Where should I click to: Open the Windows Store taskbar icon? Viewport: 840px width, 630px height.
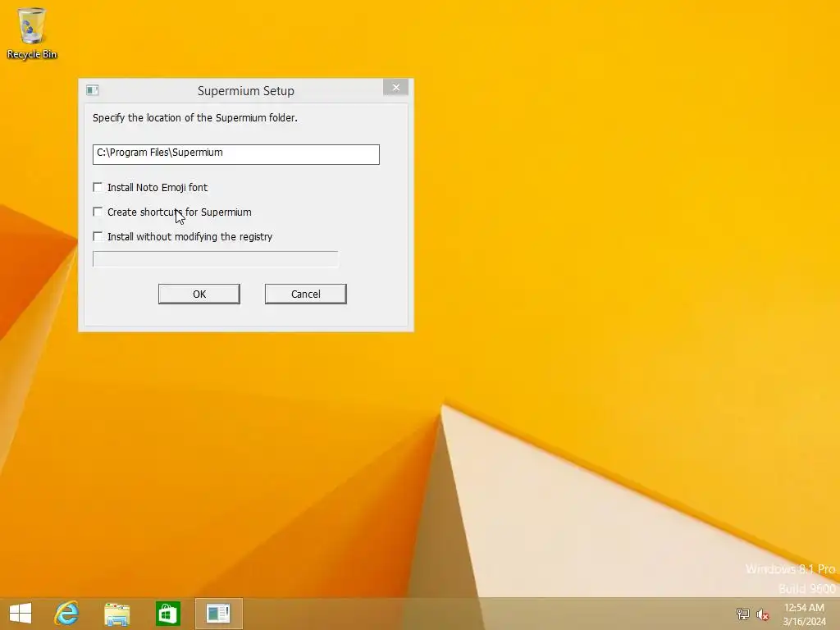click(x=167, y=614)
